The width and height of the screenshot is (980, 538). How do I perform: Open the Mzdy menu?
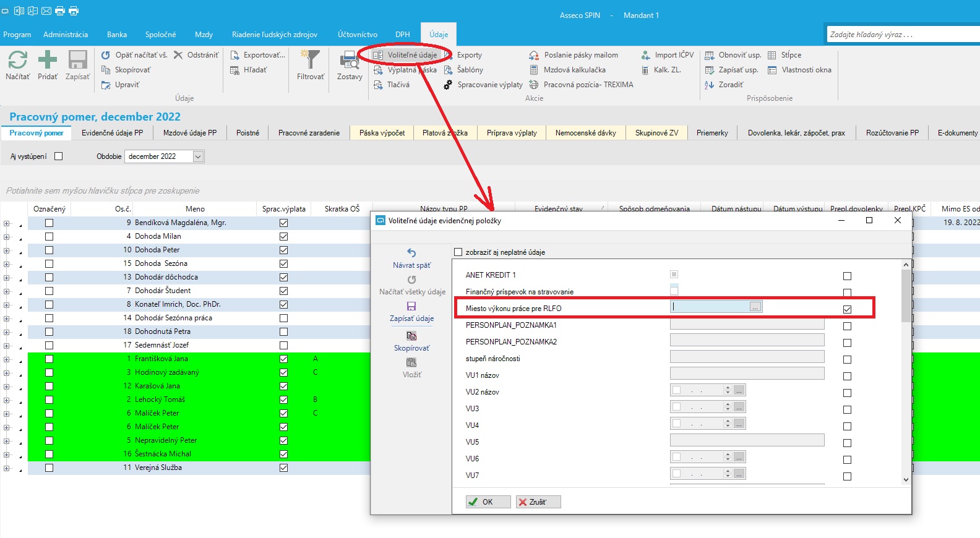[x=204, y=35]
